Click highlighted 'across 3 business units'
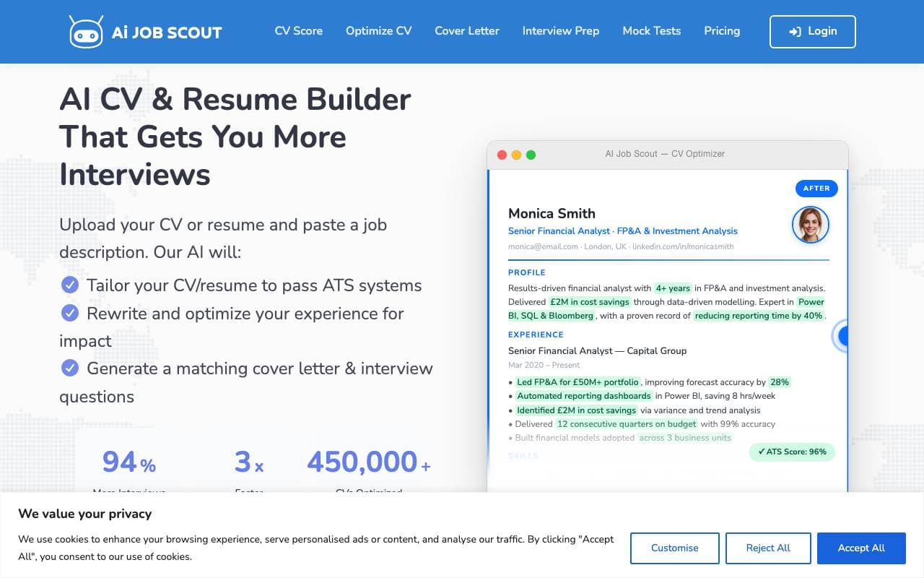Screen dimensions: 924x578 coord(684,438)
